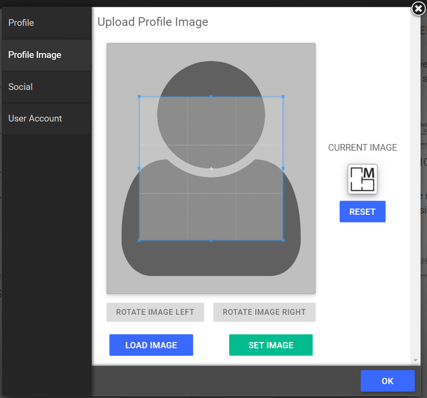The width and height of the screenshot is (427, 398).
Task: Reset the current profile image
Action: (x=362, y=212)
